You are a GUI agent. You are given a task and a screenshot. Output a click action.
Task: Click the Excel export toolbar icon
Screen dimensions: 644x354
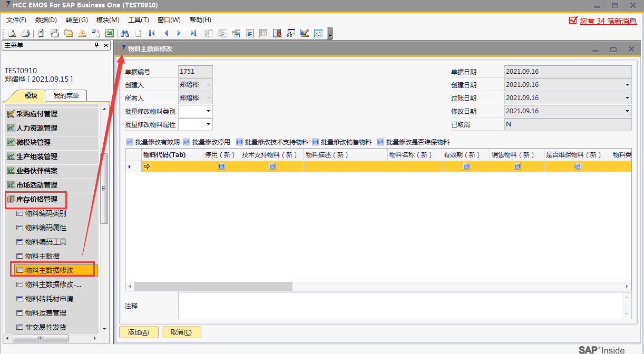tap(110, 33)
